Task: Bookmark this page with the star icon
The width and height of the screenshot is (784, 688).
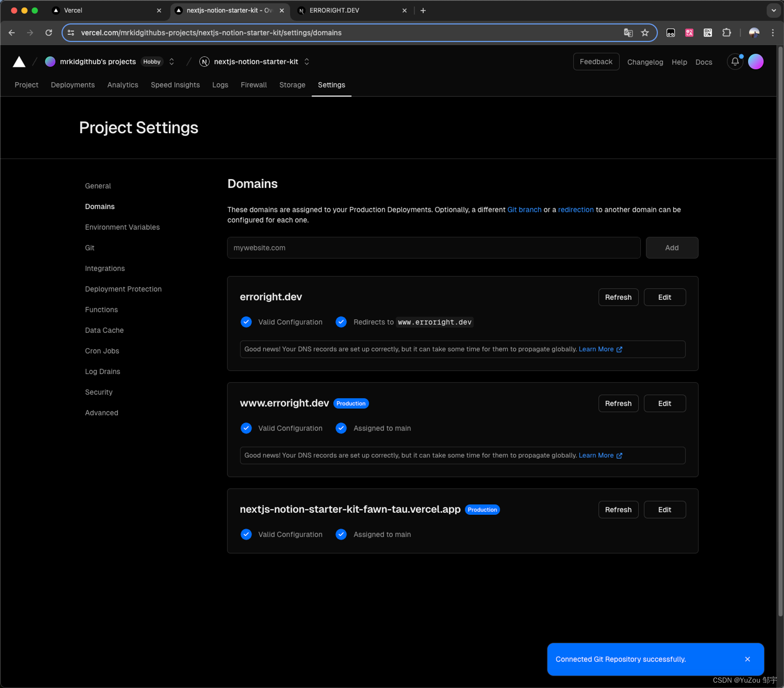Action: [x=645, y=33]
